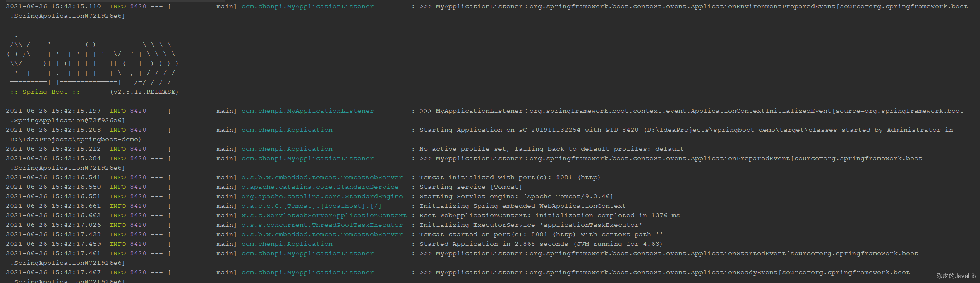Image resolution: width=980 pixels, height=283 pixels.
Task: Click the ApplicationStartedEvent text in the log
Action: 738,254
